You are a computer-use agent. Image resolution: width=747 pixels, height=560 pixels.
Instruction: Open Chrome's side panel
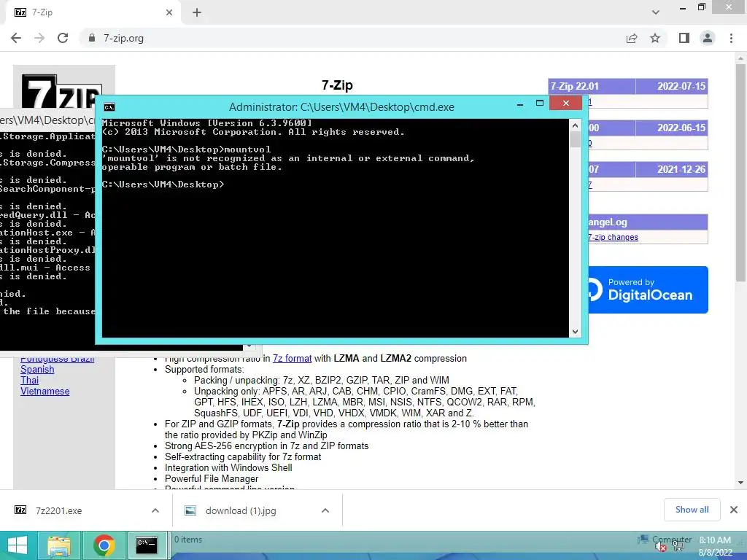click(684, 38)
